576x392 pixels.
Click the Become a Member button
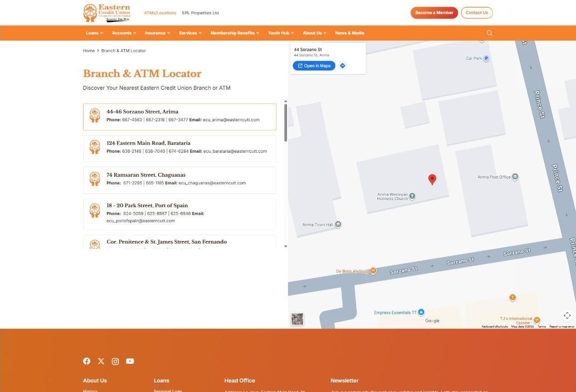434,13
